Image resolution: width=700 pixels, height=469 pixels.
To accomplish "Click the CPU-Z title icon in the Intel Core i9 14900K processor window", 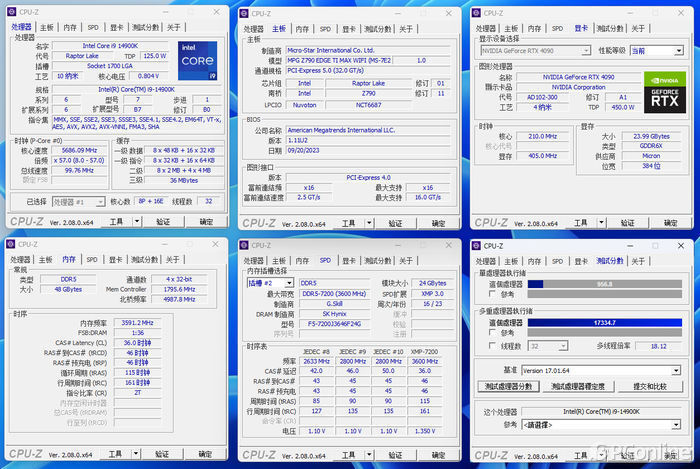I will tap(11, 12).
